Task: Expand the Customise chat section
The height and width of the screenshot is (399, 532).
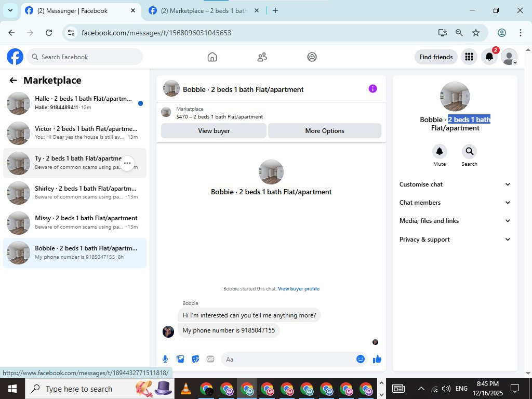Action: pyautogui.click(x=455, y=184)
